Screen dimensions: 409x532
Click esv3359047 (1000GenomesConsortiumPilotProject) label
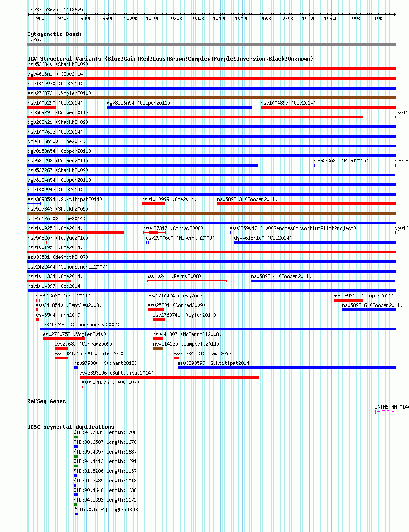click(x=293, y=228)
